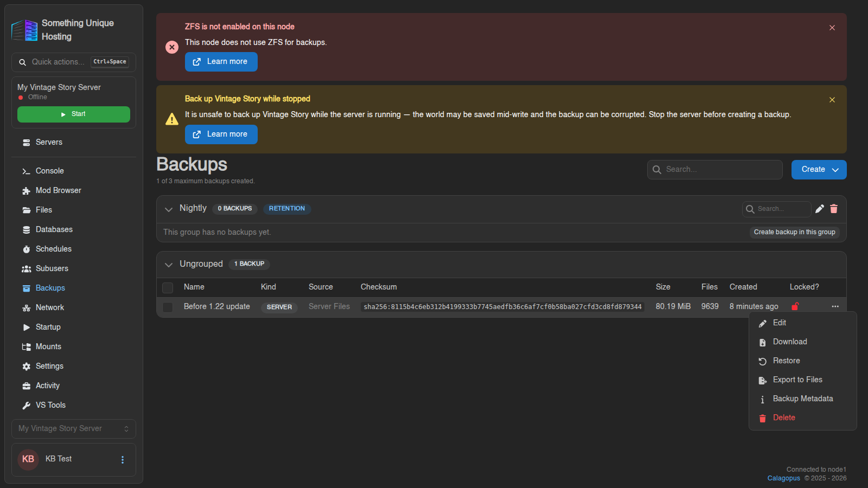Image resolution: width=868 pixels, height=488 pixels.
Task: Click Learn more in the ZFS alert
Action: pyautogui.click(x=221, y=62)
